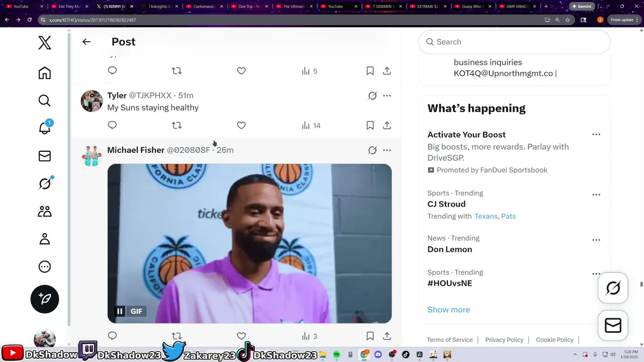Open Explore search icon in sidebar

pyautogui.click(x=45, y=101)
